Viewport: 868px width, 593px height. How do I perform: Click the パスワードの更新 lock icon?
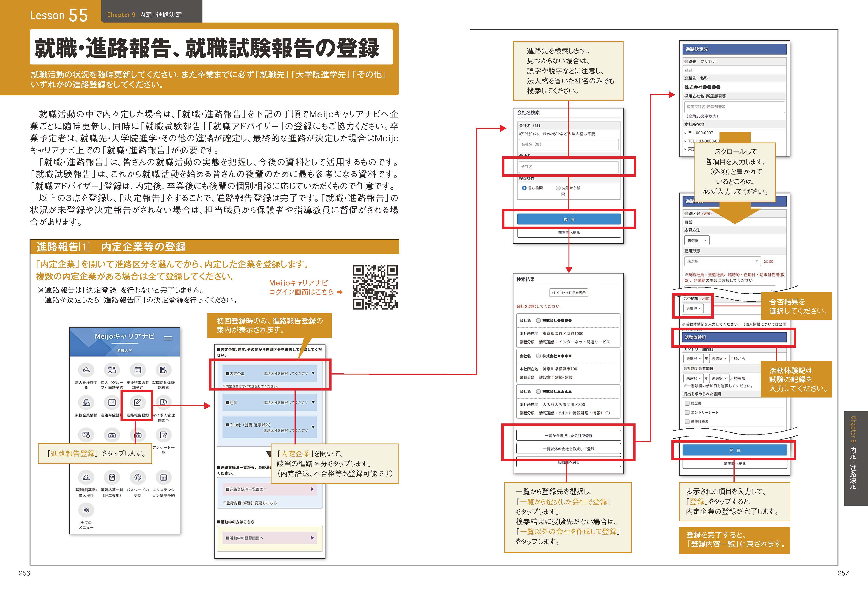pos(137,477)
